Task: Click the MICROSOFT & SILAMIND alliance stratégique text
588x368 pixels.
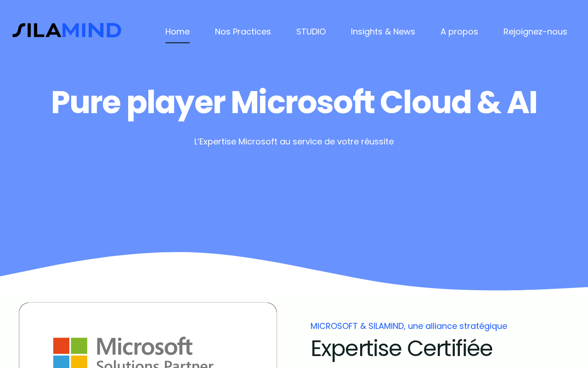Action: [x=409, y=326]
